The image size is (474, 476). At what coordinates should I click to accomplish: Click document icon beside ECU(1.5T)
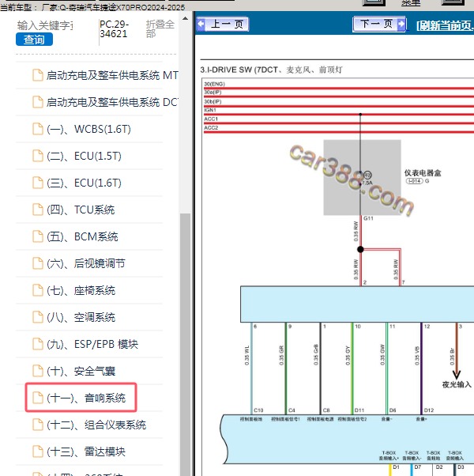click(x=38, y=156)
